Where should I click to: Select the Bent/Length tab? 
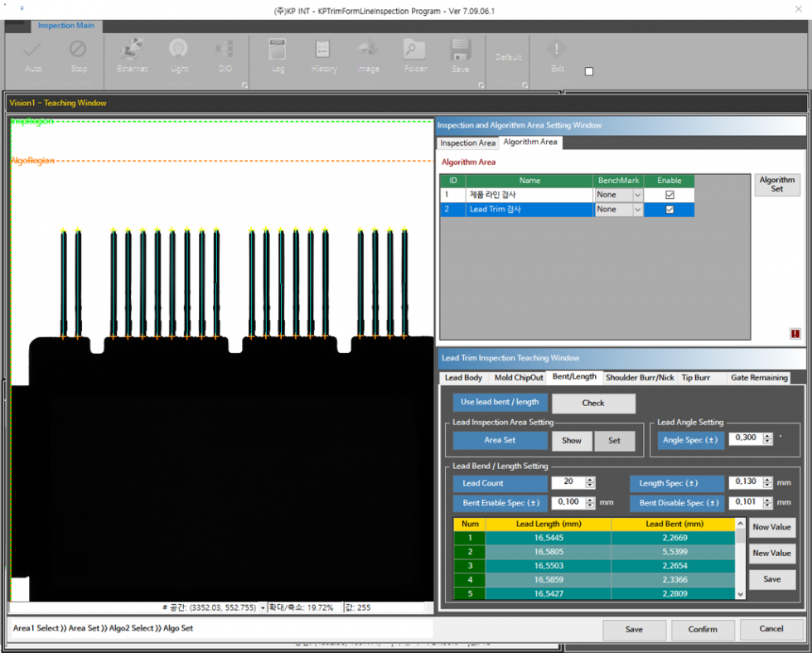coord(574,376)
